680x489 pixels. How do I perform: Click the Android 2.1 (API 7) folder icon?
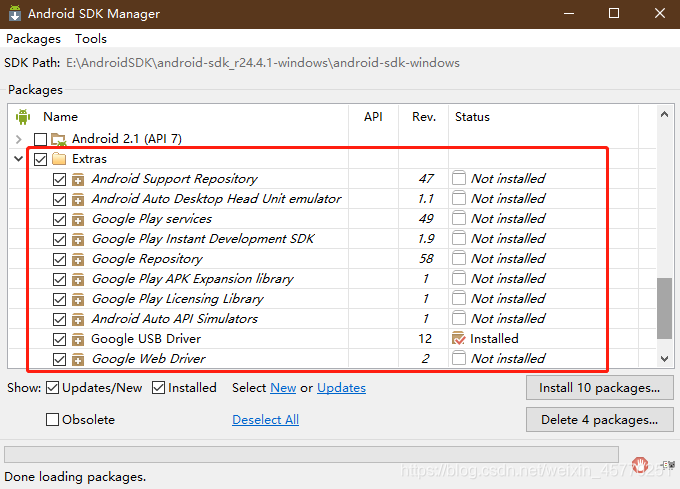(59, 139)
